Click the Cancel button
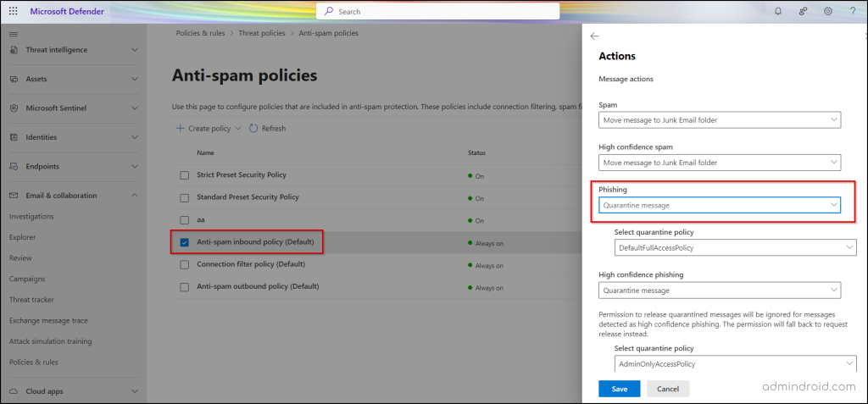Image resolution: width=868 pixels, height=404 pixels. point(668,389)
